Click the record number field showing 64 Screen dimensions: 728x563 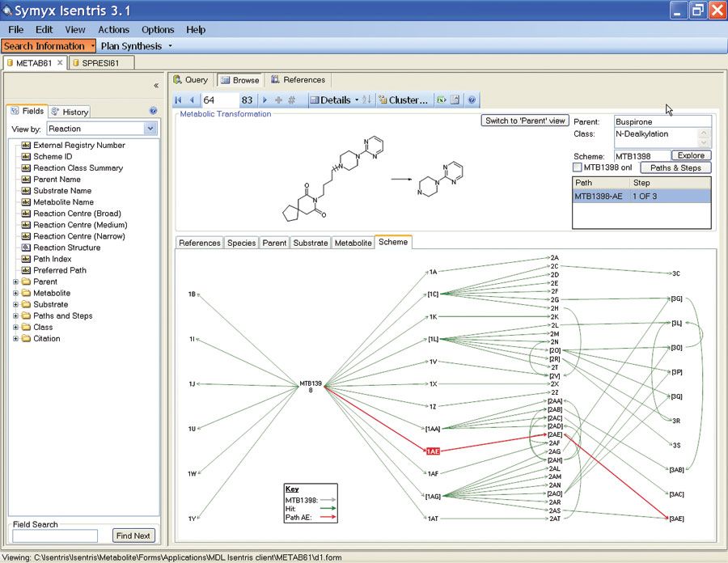click(220, 99)
